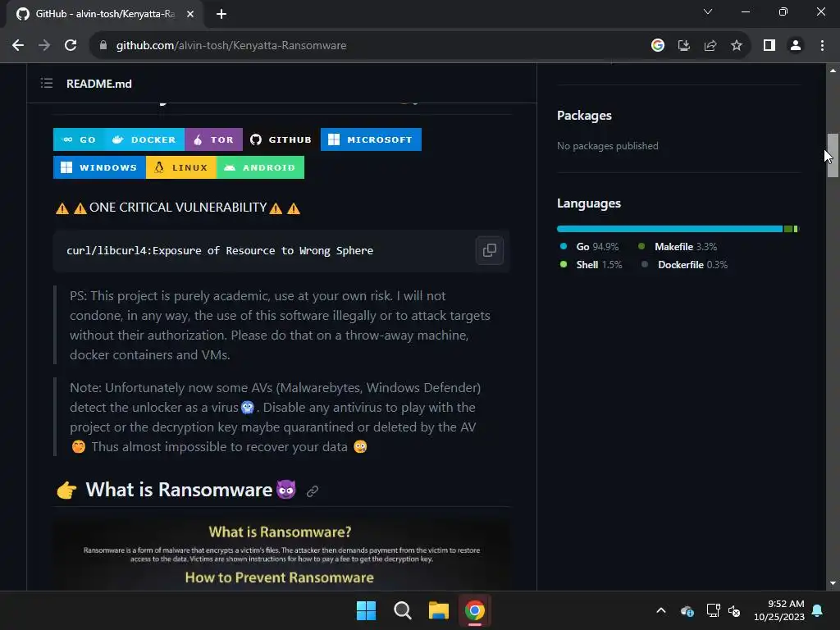Click the Docker badge
The height and width of the screenshot is (630, 840).
(x=144, y=139)
